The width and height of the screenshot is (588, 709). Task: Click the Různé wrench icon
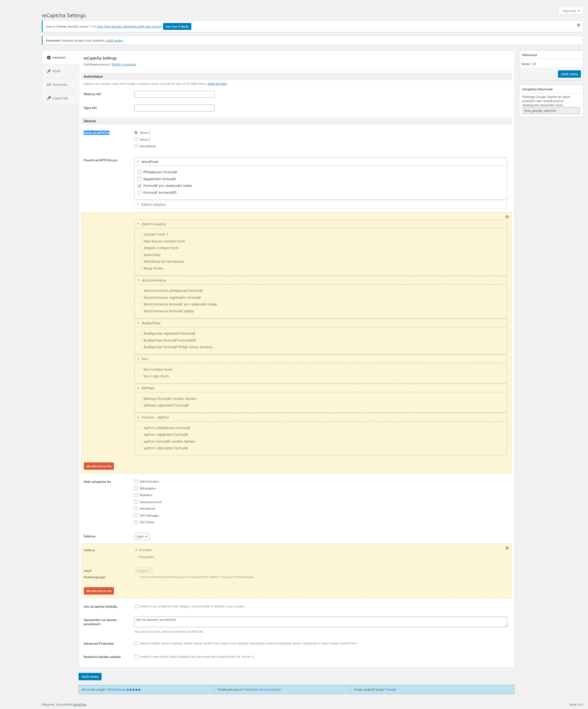49,71
